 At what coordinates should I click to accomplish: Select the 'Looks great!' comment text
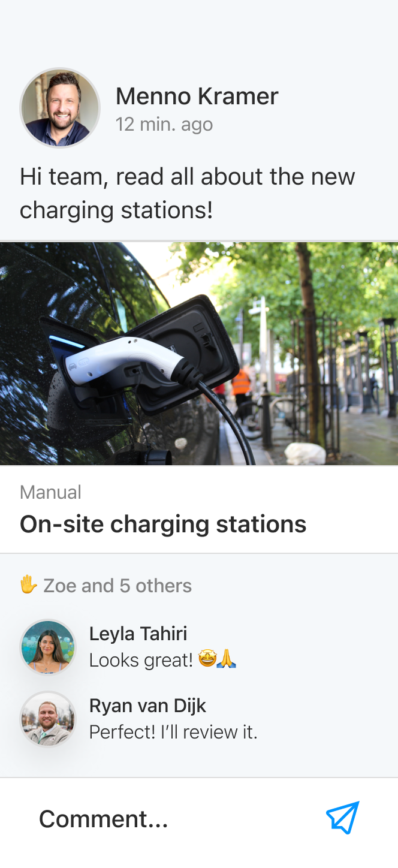(x=141, y=660)
